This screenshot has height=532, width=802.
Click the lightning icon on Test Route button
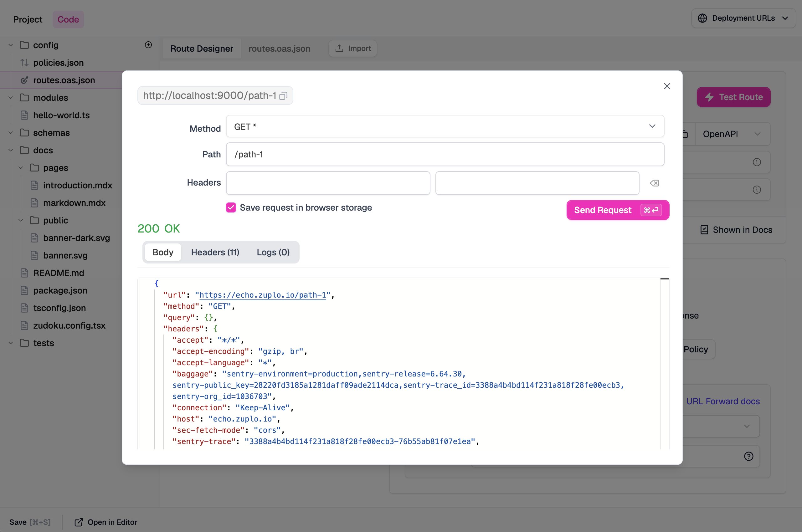pos(709,97)
